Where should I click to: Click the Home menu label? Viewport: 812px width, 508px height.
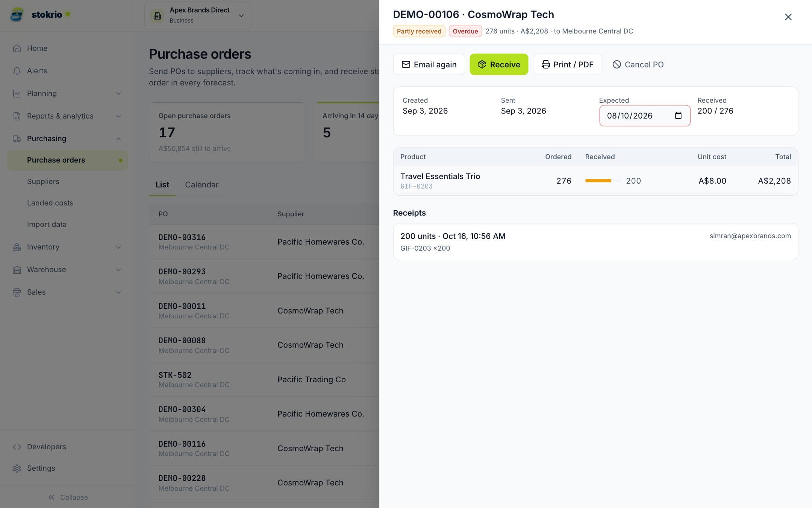pyautogui.click(x=37, y=48)
